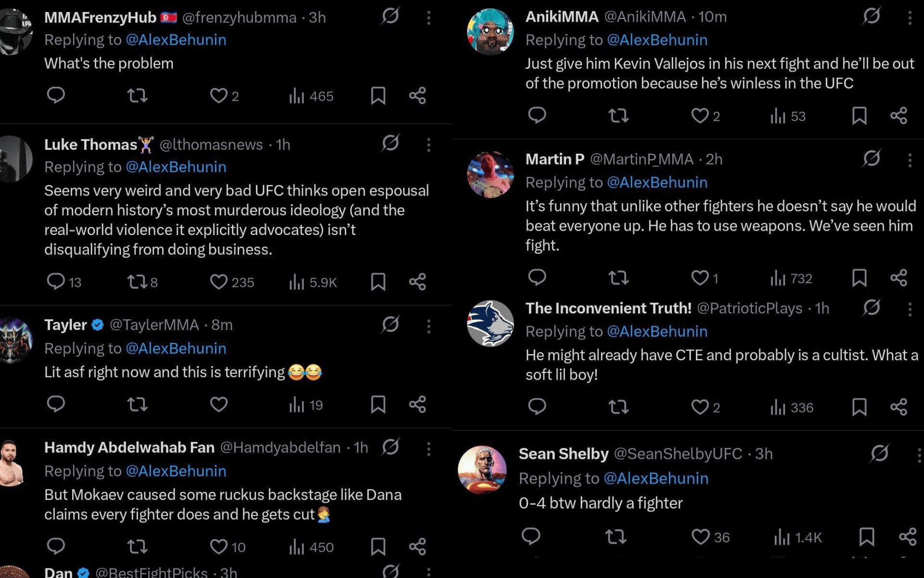The width and height of the screenshot is (924, 578).
Task: Like the MMAFrenzyHub reply
Action: click(218, 95)
